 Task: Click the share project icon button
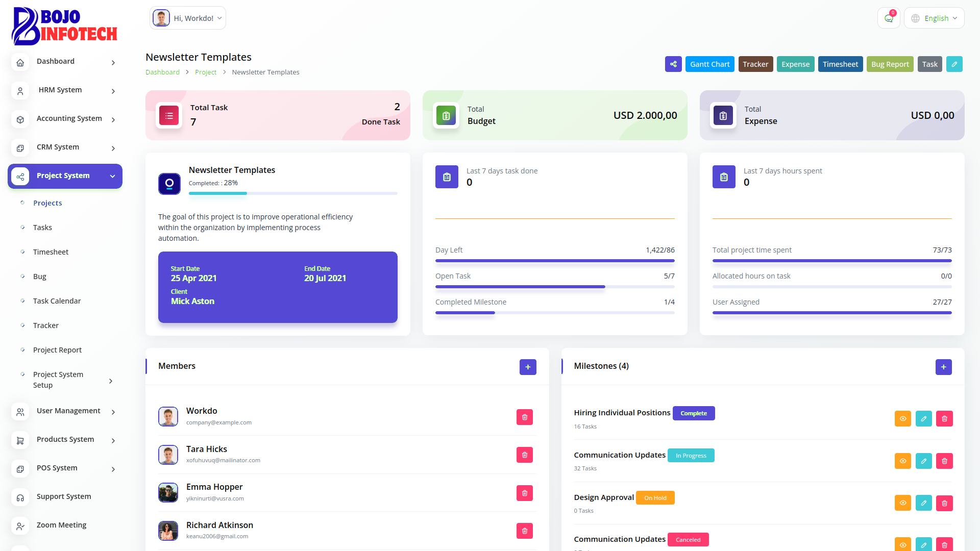673,64
